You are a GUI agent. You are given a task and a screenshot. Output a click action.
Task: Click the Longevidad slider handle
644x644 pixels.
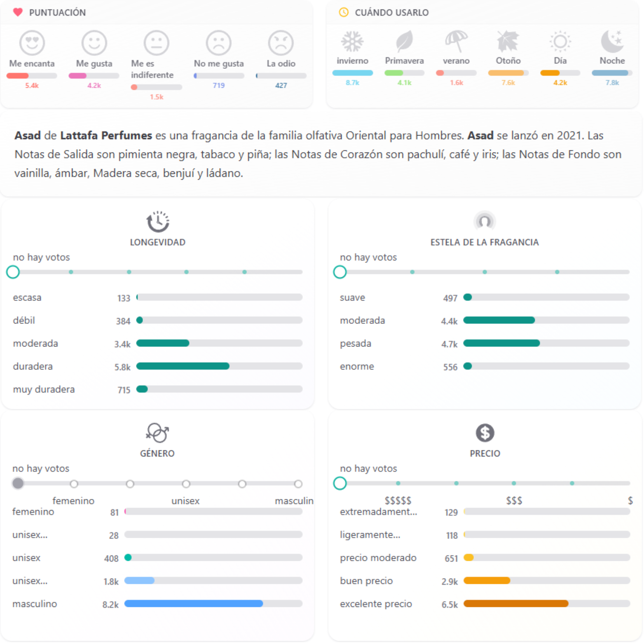click(13, 272)
